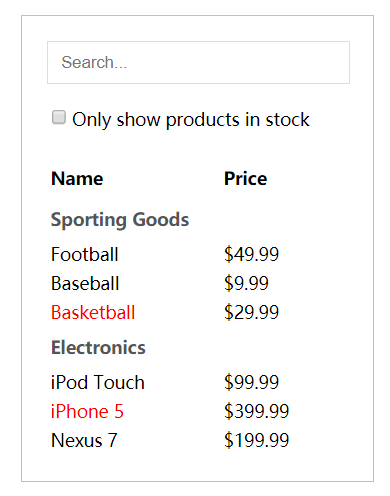The width and height of the screenshot is (390, 496).
Task: Select the Football product name
Action: tap(85, 254)
